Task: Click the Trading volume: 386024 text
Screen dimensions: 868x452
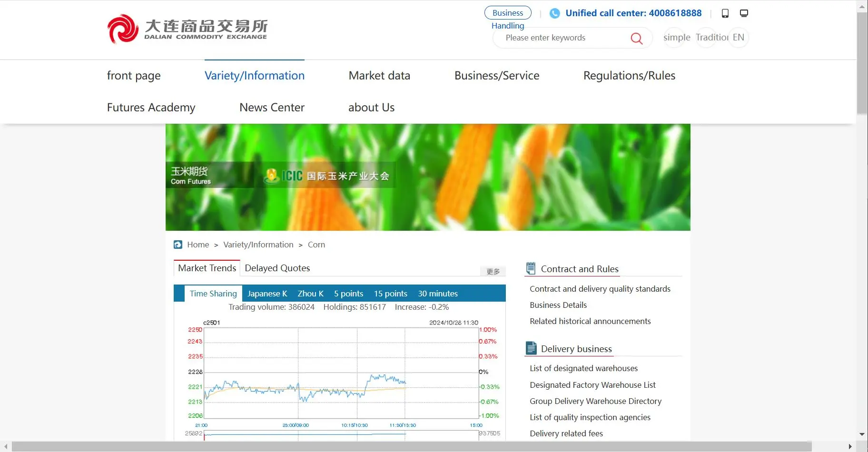Action: point(271,307)
